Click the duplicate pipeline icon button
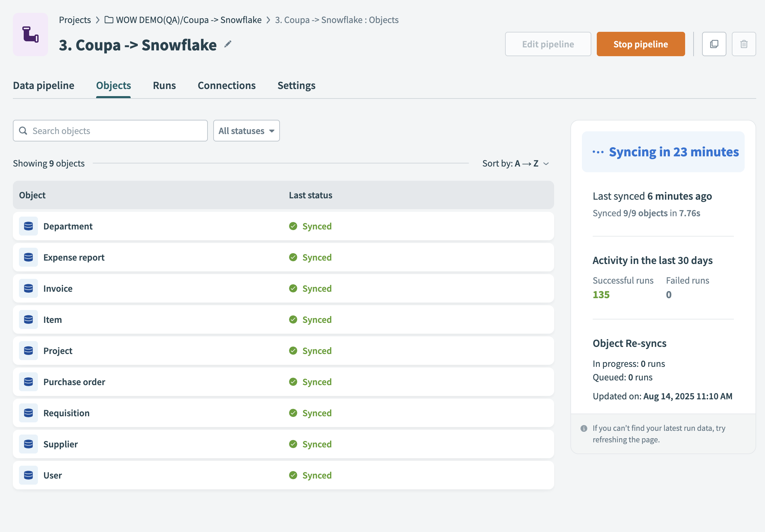 point(714,44)
